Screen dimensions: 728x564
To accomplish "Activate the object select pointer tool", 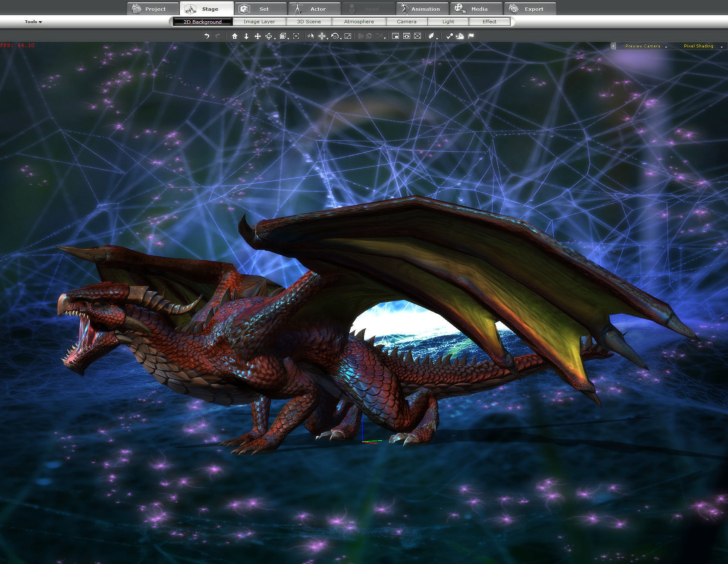I will [311, 36].
